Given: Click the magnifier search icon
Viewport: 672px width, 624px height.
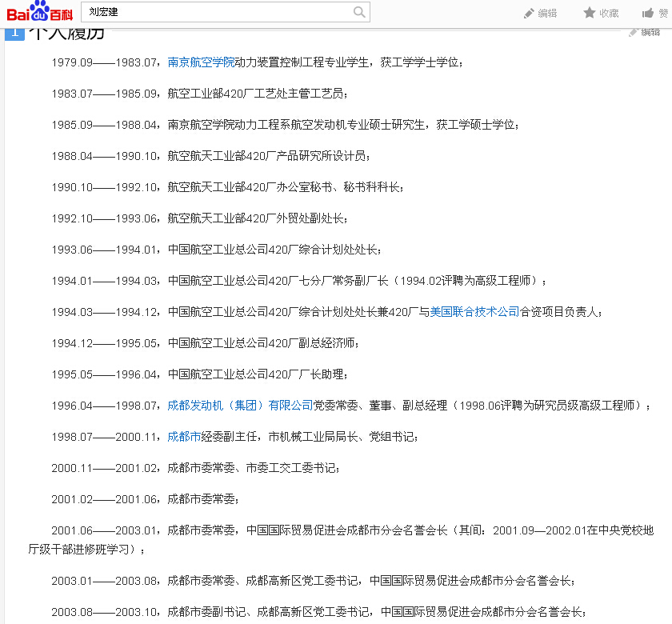Looking at the screenshot, I should tap(360, 12).
